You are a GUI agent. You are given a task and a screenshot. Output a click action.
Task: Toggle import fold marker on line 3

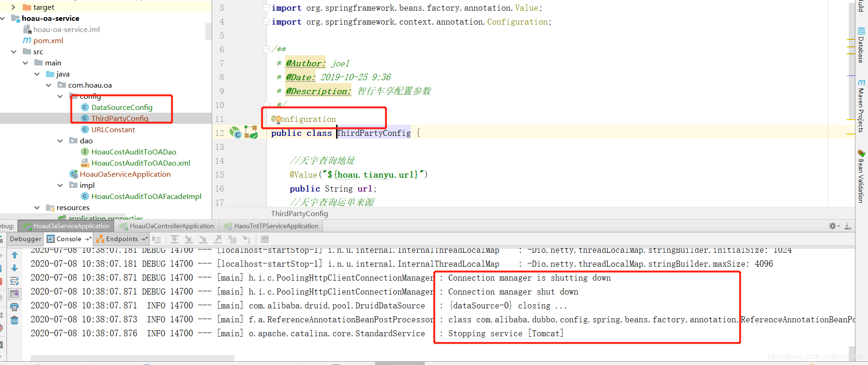266,8
